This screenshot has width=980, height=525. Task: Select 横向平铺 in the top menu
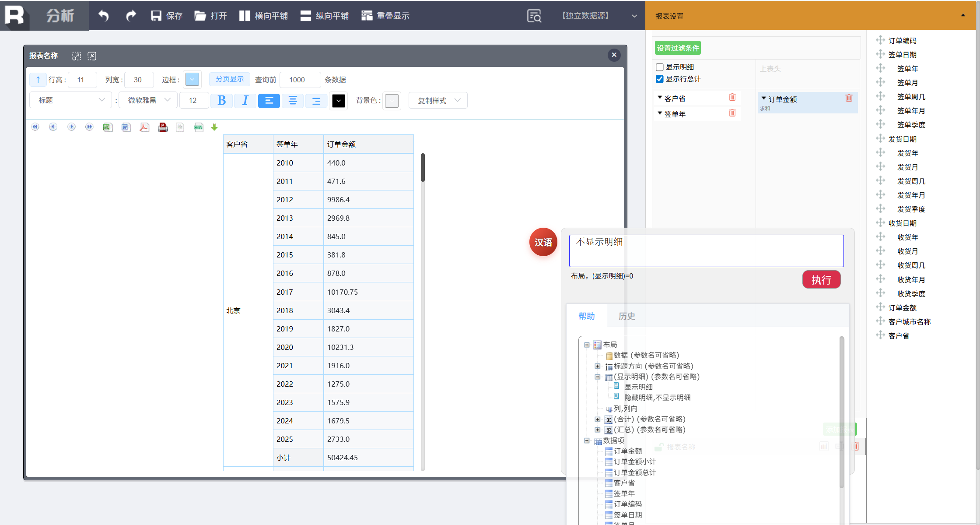point(263,16)
